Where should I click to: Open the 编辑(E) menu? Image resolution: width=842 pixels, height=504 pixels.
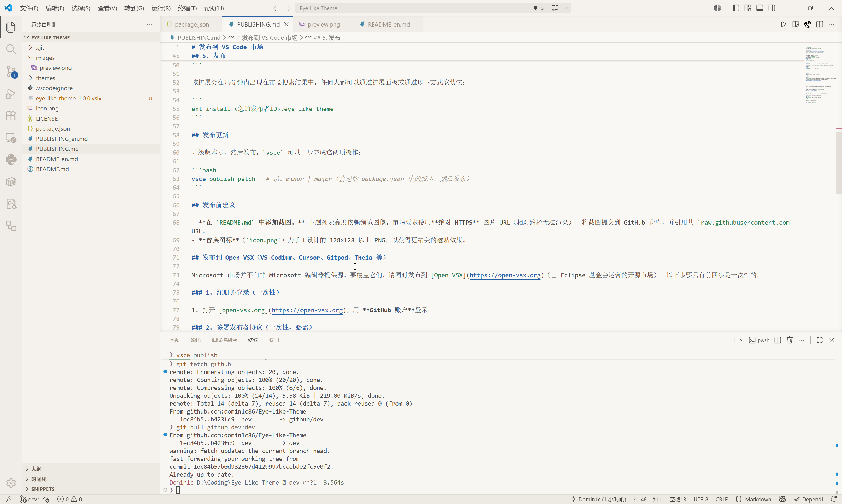pyautogui.click(x=55, y=8)
